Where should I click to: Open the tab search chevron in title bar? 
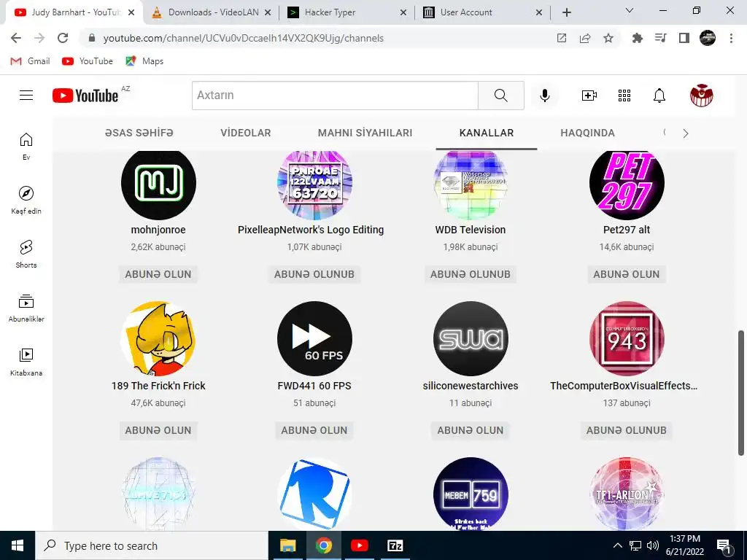tap(630, 10)
